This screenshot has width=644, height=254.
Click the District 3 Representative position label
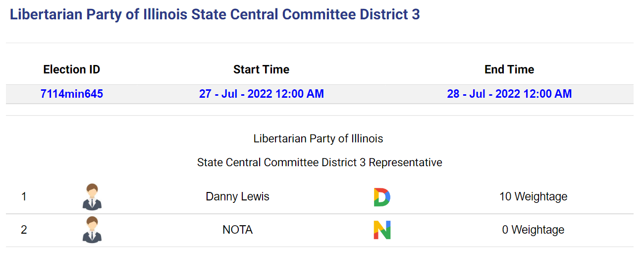(x=320, y=162)
